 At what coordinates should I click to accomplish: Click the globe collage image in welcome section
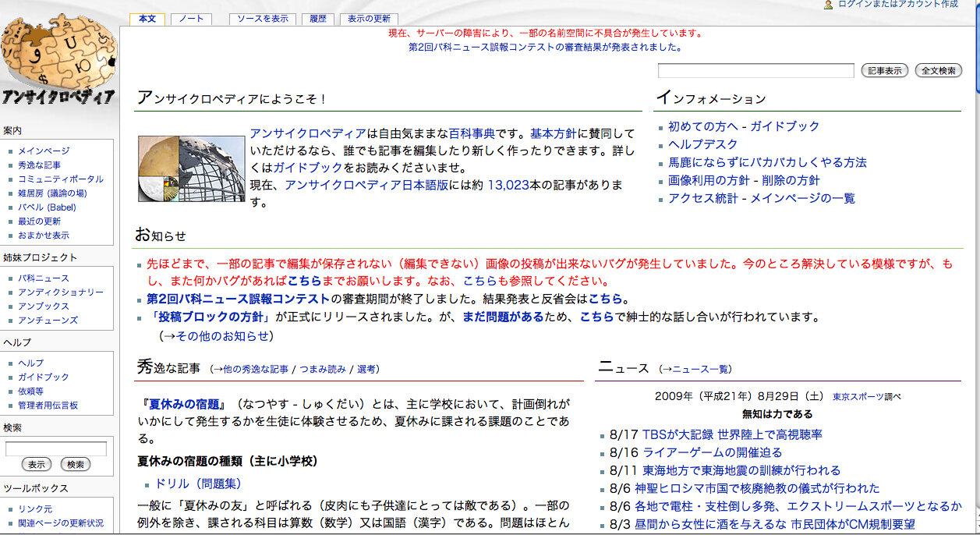pos(192,169)
